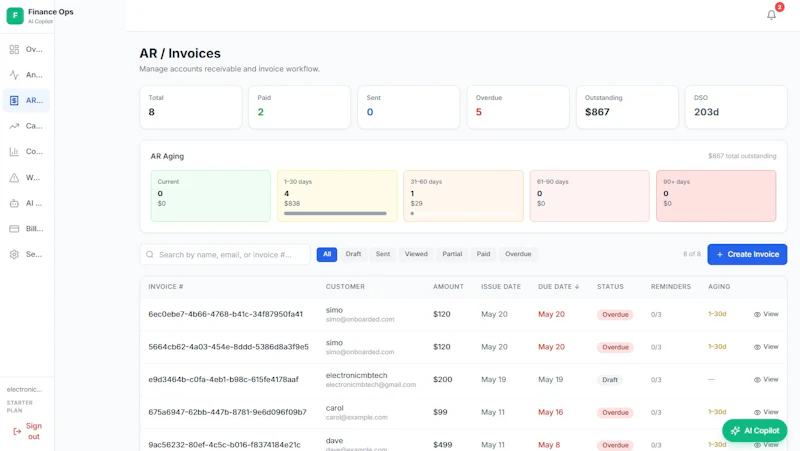Filter invoices by Paid
The height and width of the screenshot is (451, 800).
tap(483, 254)
